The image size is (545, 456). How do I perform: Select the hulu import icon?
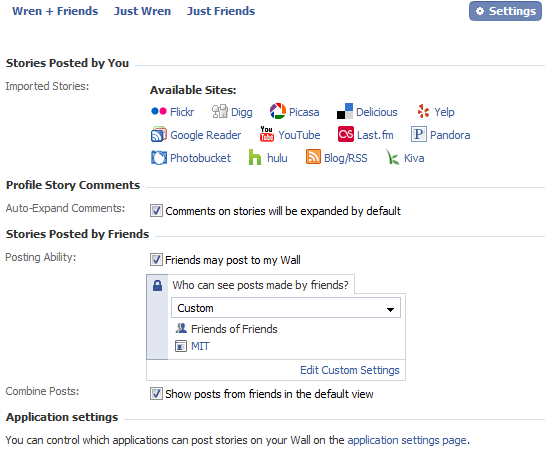point(255,157)
